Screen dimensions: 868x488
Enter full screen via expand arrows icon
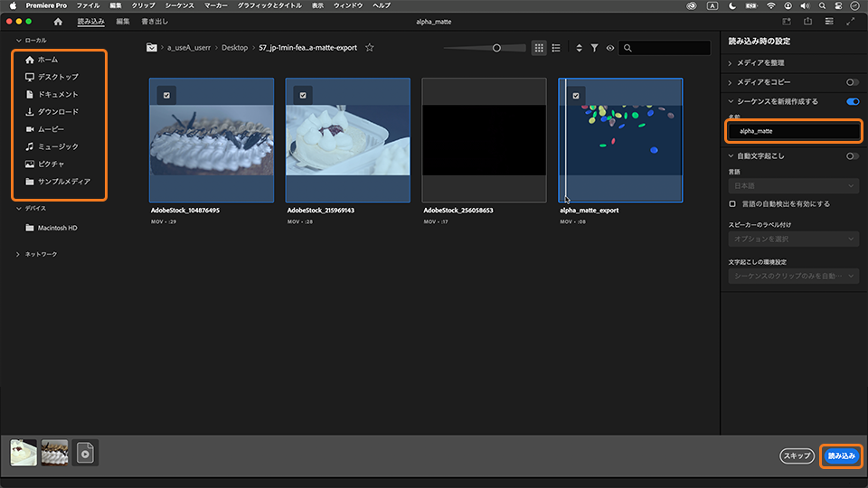click(x=850, y=22)
